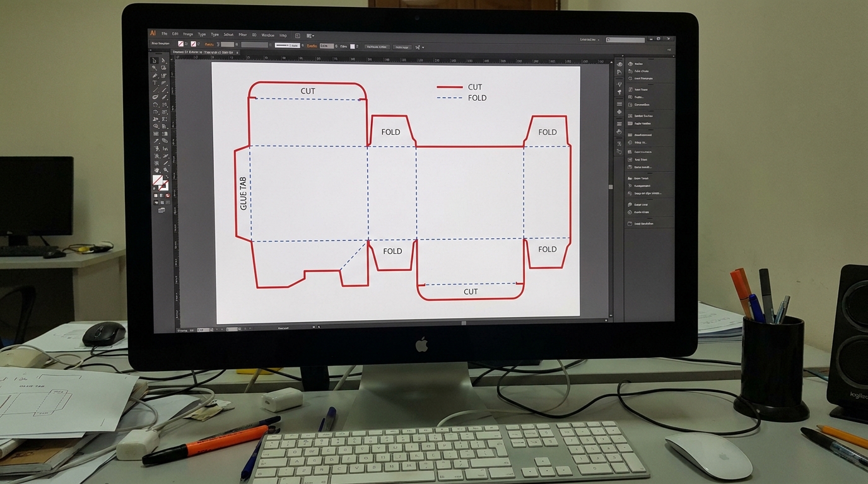Click the vertical scrollbar thumb beside canvas

[x=610, y=187]
